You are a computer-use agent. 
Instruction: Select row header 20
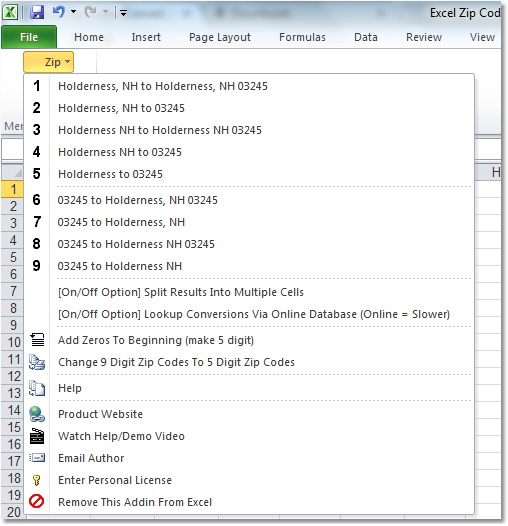click(12, 512)
